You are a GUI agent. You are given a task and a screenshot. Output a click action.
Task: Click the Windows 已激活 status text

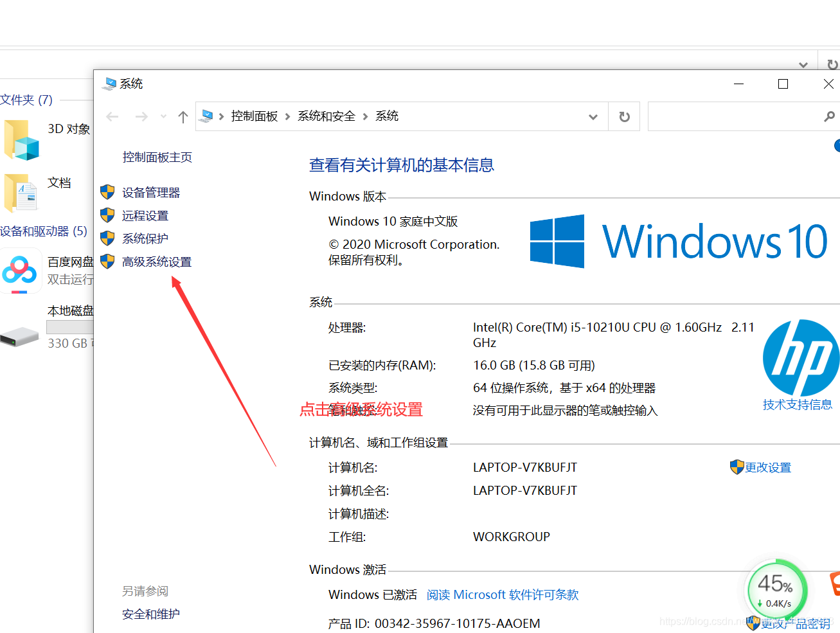click(x=373, y=595)
